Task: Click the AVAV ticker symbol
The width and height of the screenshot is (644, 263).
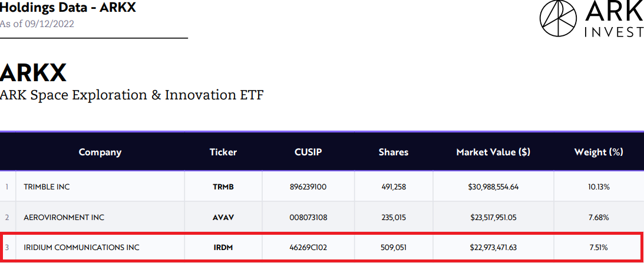Action: (223, 218)
